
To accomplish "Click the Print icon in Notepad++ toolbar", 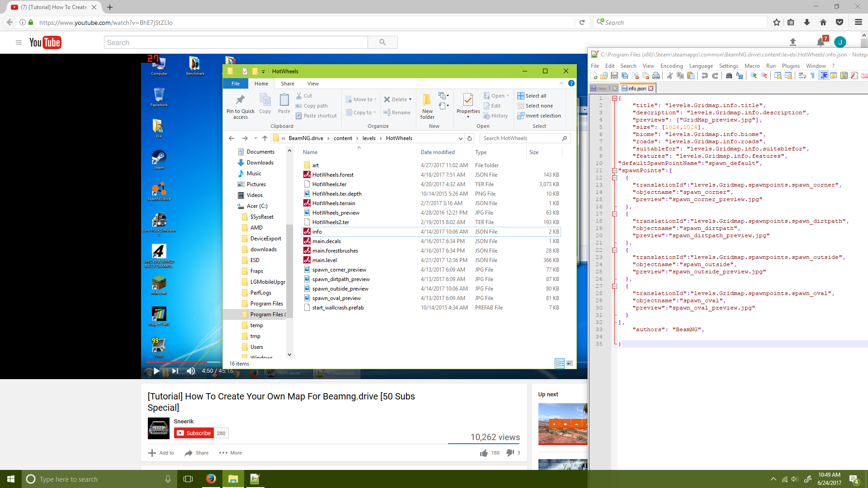I will 656,76.
